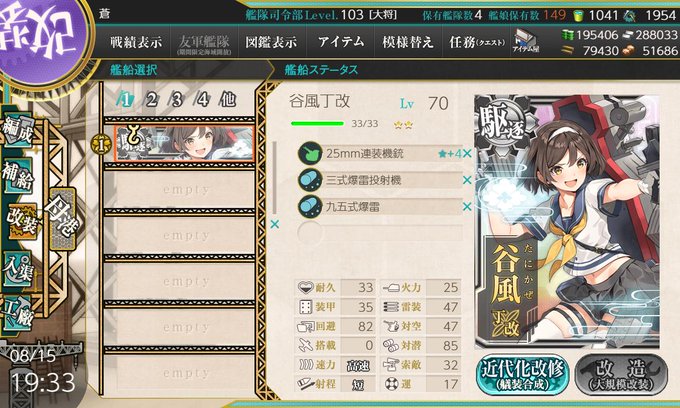The height and width of the screenshot is (408, 680).
Task: Remove the 九五式爆雷 equipment with its X
Action: click(x=467, y=207)
